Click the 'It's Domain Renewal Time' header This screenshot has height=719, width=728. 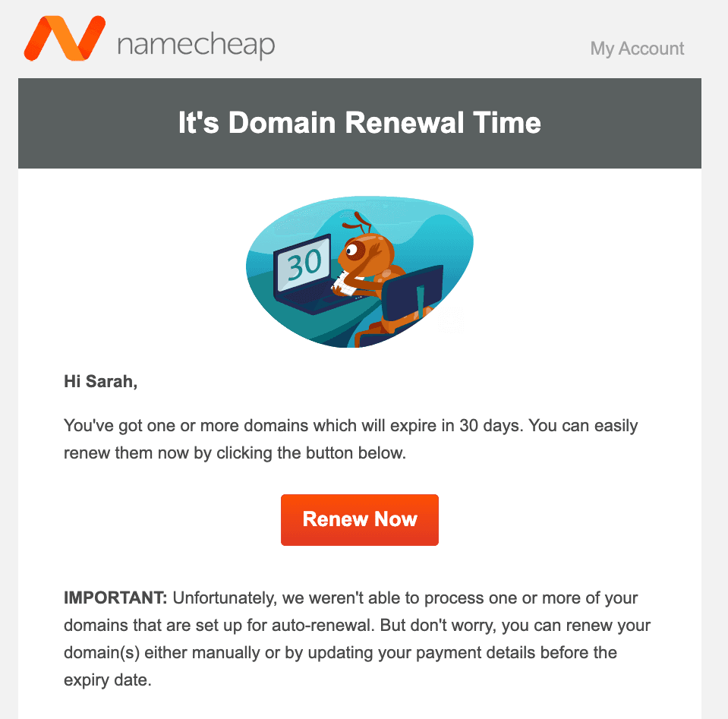tap(359, 122)
